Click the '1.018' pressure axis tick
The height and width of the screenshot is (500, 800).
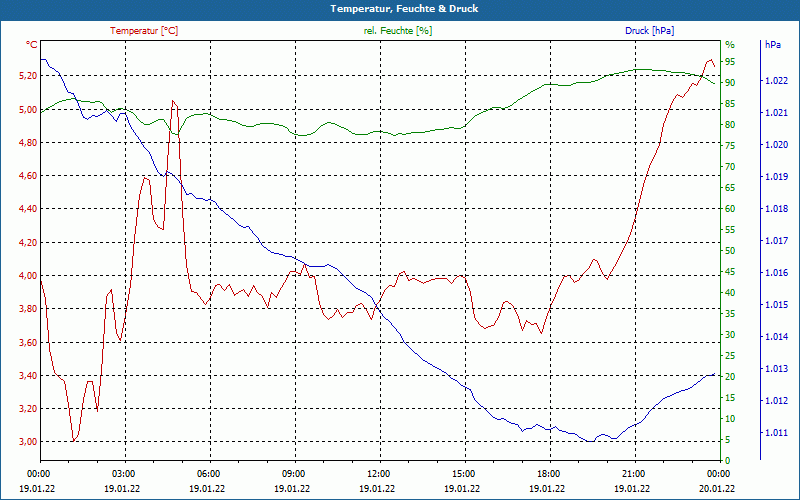click(x=777, y=209)
